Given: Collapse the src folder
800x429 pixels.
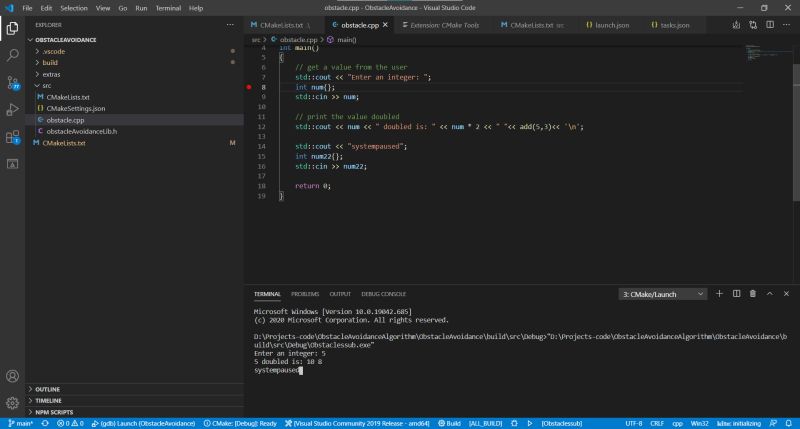Looking at the screenshot, I should point(47,85).
